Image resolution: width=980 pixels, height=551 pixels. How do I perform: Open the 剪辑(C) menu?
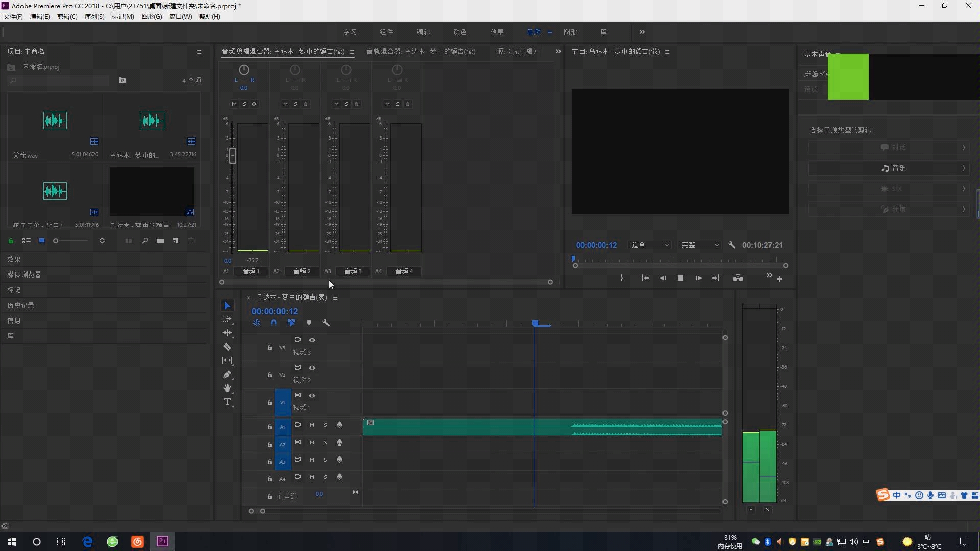click(67, 17)
